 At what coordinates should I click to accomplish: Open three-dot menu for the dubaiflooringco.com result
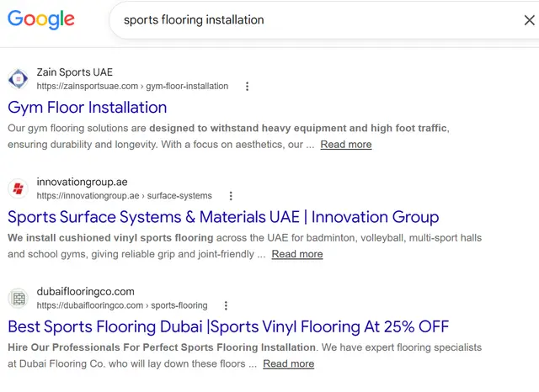pos(226,305)
